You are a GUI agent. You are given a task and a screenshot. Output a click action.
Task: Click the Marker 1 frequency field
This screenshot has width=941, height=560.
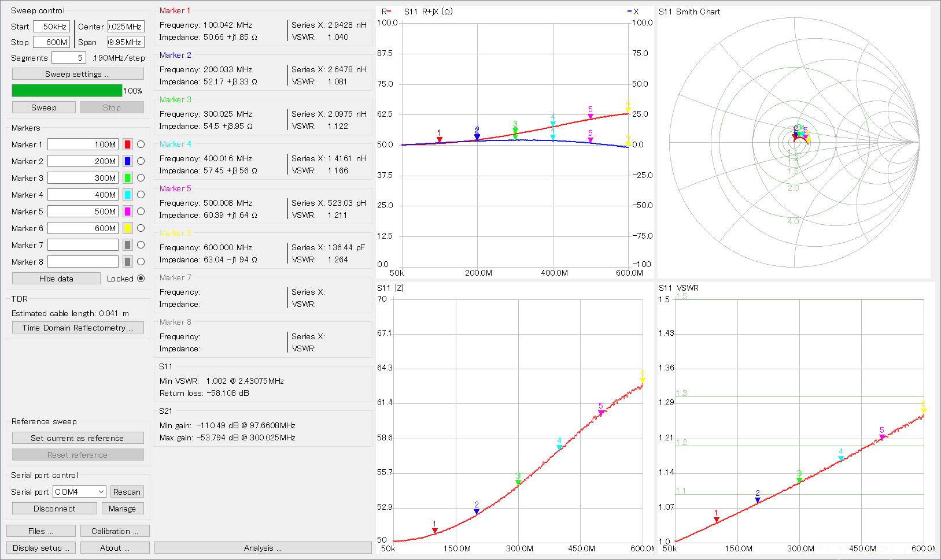coord(83,144)
